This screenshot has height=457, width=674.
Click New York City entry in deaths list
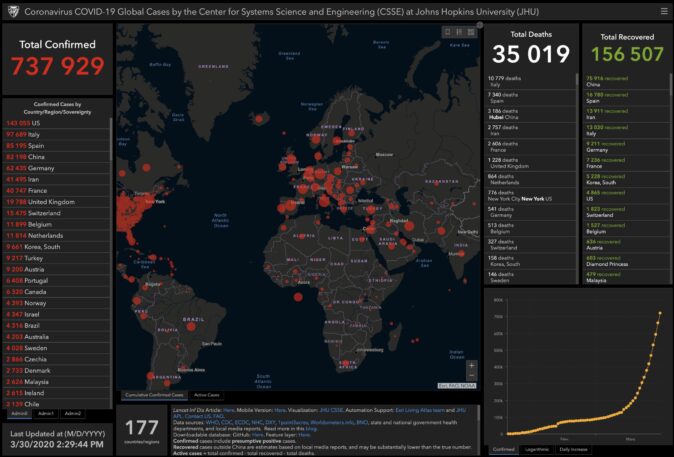tap(531, 196)
